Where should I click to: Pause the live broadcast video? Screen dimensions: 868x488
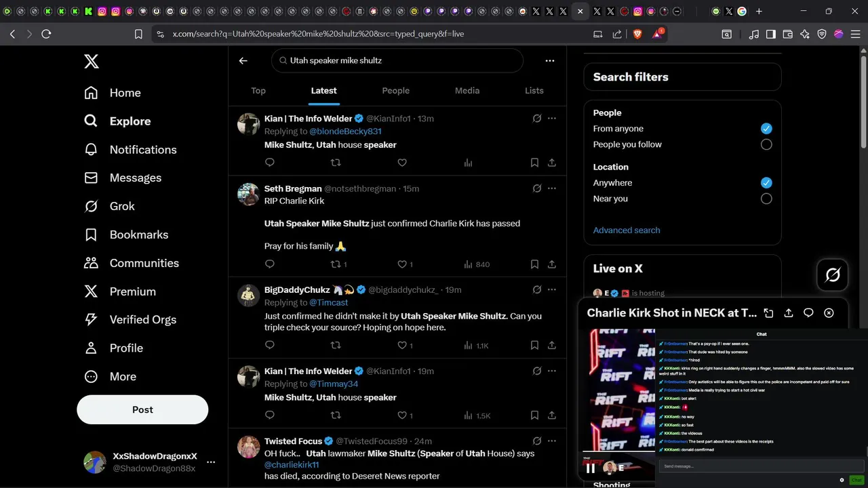591,468
